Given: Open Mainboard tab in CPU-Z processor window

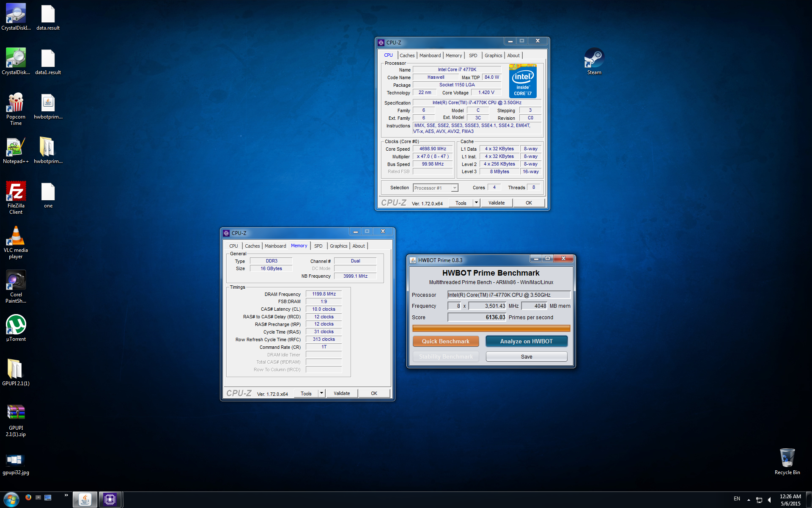Looking at the screenshot, I should (430, 55).
